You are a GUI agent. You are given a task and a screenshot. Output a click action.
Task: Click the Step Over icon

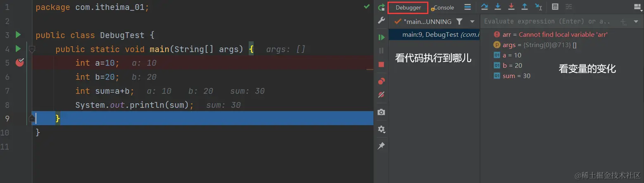point(484,7)
